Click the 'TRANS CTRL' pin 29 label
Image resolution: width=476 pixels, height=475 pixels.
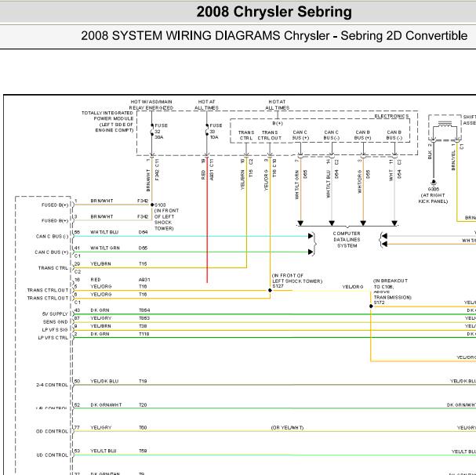pyautogui.click(x=53, y=268)
